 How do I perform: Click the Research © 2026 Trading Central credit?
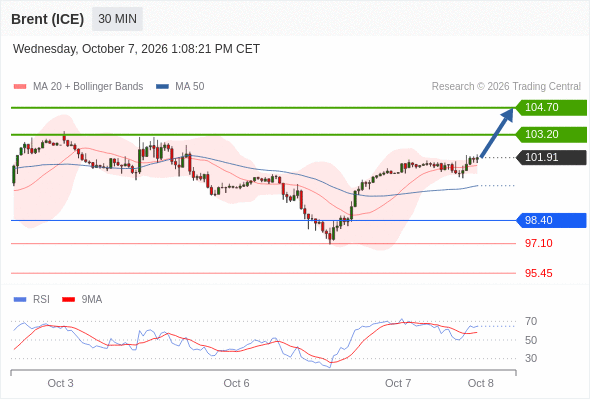pos(506,87)
